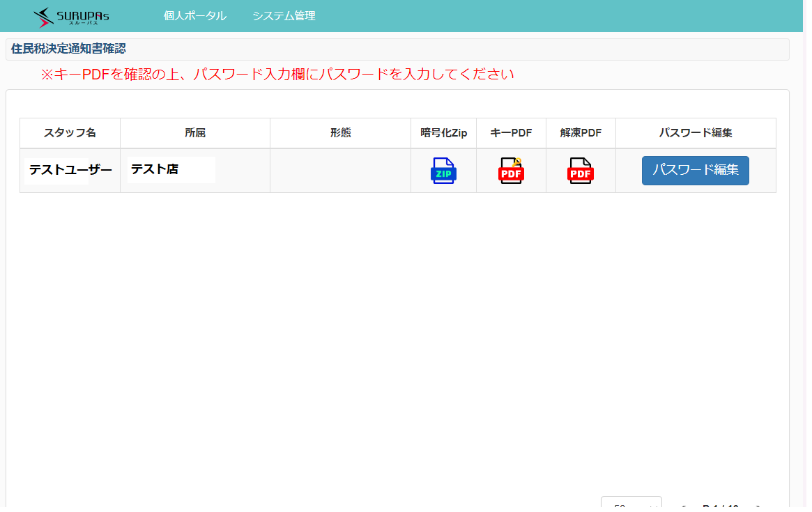This screenshot has width=812, height=512.
Task: Click the red キーPDF instruction note
Action: click(x=277, y=74)
